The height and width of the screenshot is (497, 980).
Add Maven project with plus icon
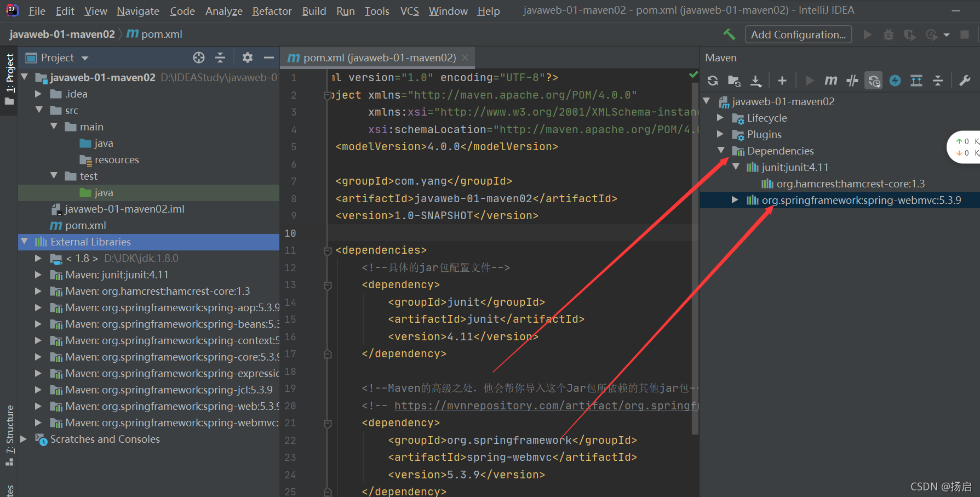click(x=782, y=81)
